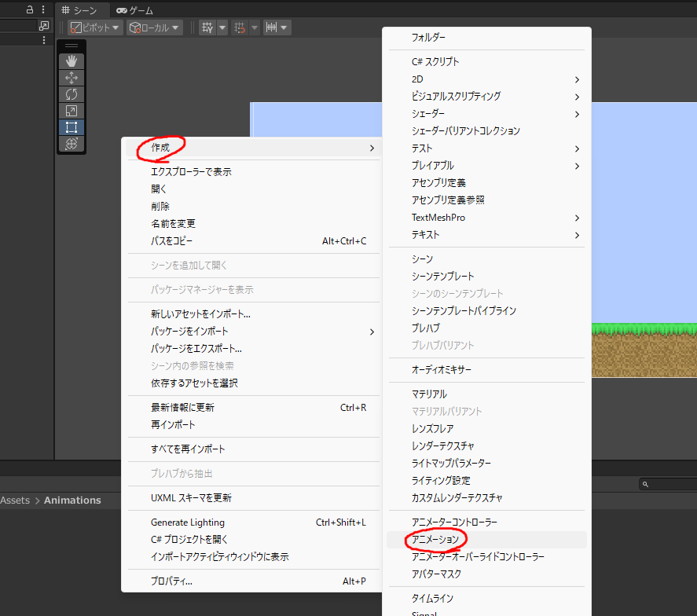Choose Generate Lighting

pos(253,522)
